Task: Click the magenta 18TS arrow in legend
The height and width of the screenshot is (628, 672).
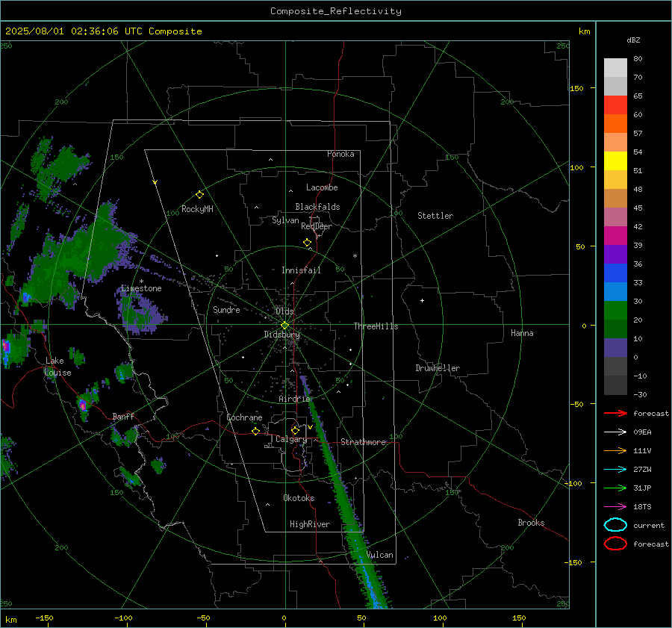Action: point(615,507)
